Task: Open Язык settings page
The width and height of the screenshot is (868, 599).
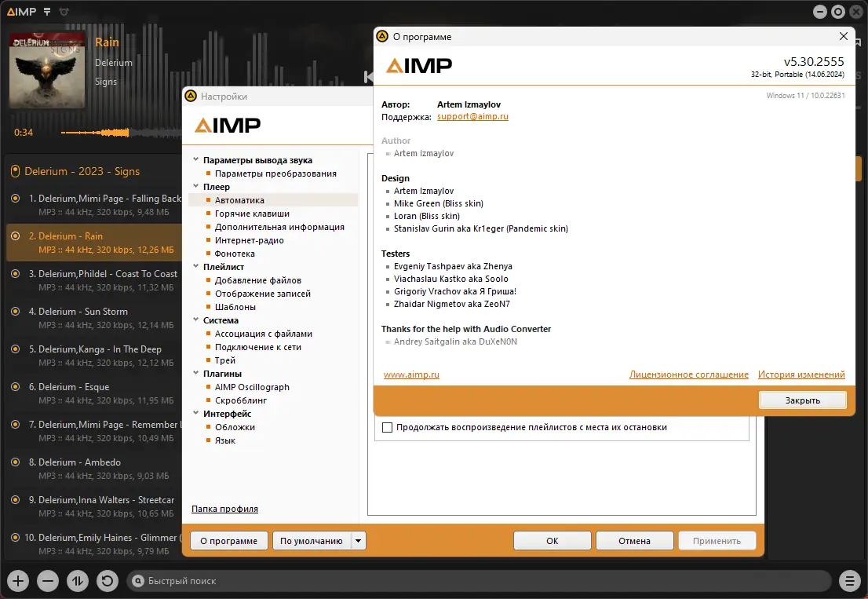Action: [x=224, y=440]
